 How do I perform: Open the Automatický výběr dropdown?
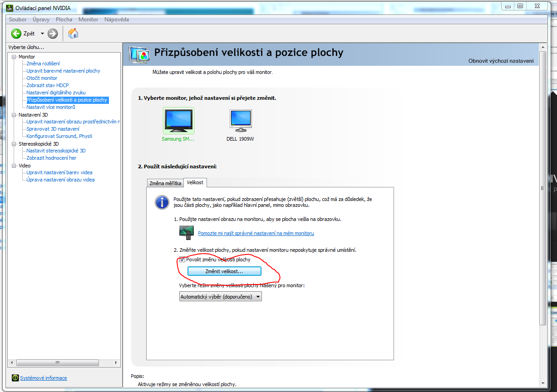(x=221, y=297)
